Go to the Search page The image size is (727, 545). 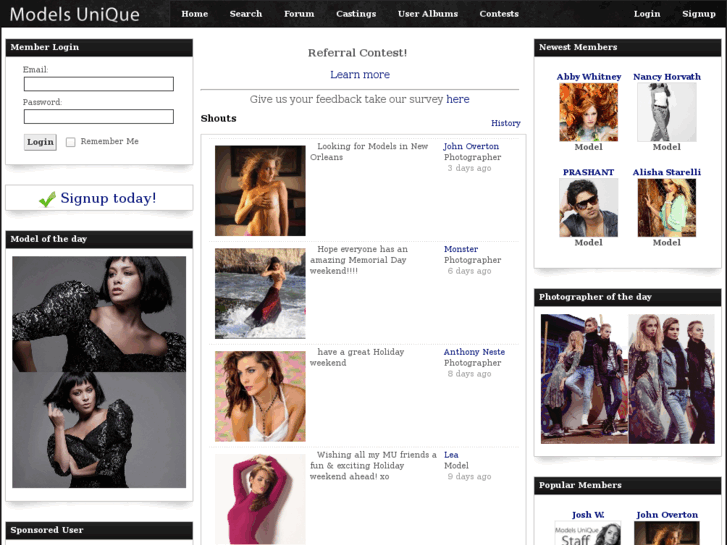click(246, 14)
